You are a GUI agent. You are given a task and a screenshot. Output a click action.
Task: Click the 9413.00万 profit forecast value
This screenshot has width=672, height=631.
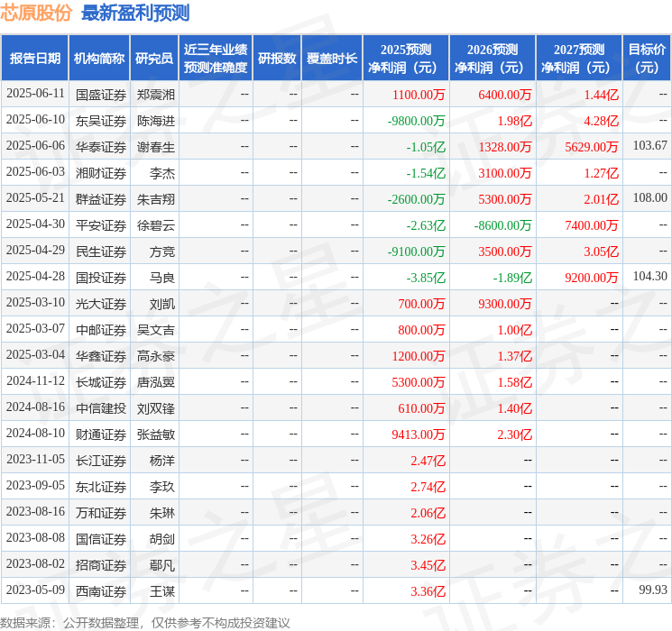[418, 434]
